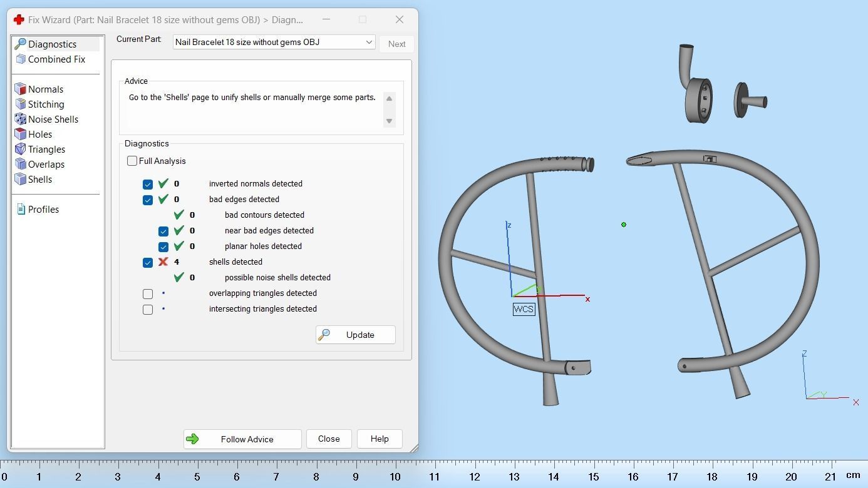The height and width of the screenshot is (488, 868).
Task: Click the Next button
Action: (396, 44)
